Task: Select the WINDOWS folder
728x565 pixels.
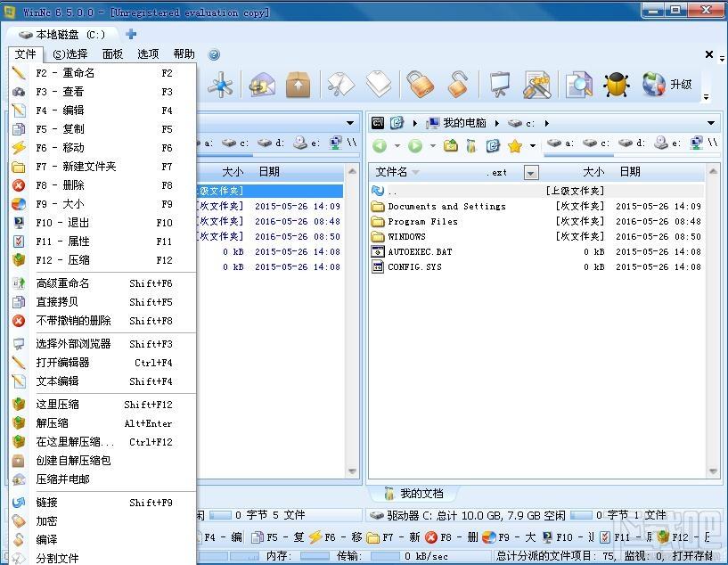Action: coord(537,236)
